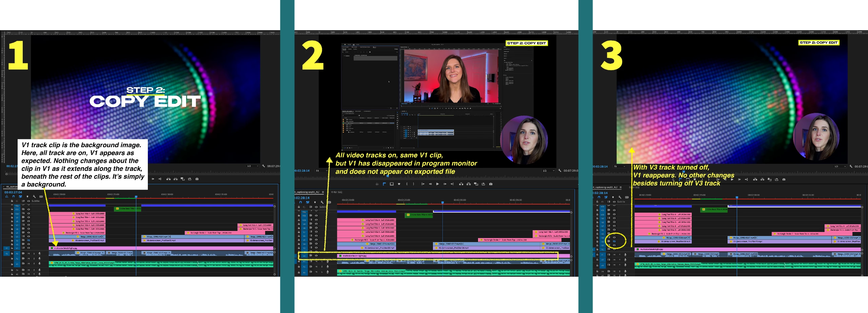Click the Export Frame camera in the right screenshot
Screen dimensions: 868x313
[x=784, y=179]
